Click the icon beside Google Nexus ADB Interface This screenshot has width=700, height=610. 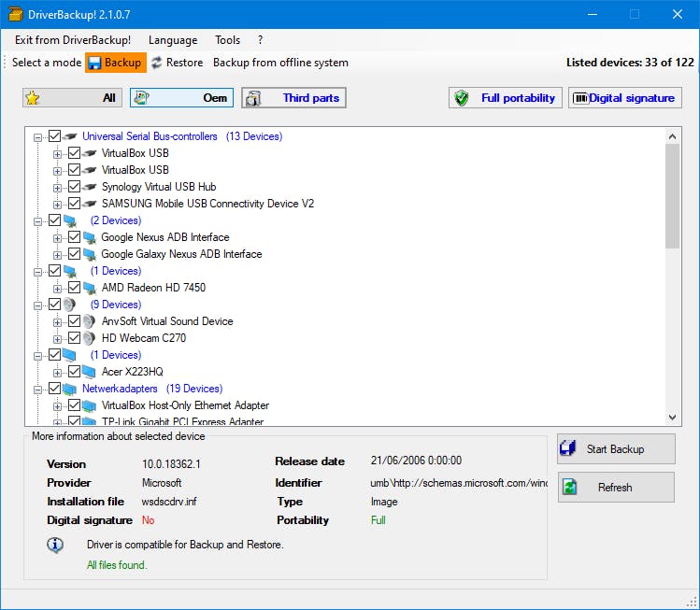(x=90, y=238)
